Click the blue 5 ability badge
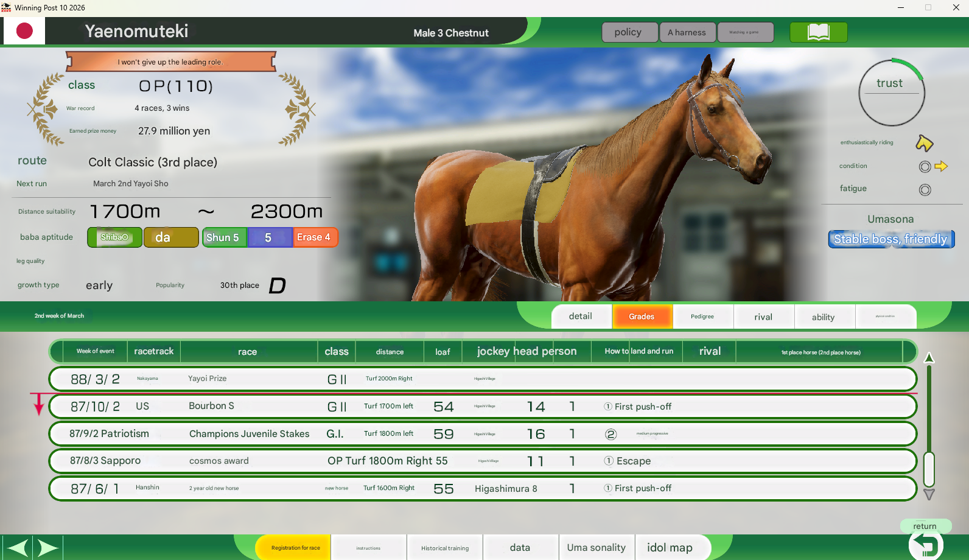This screenshot has height=560, width=969. [x=269, y=237]
